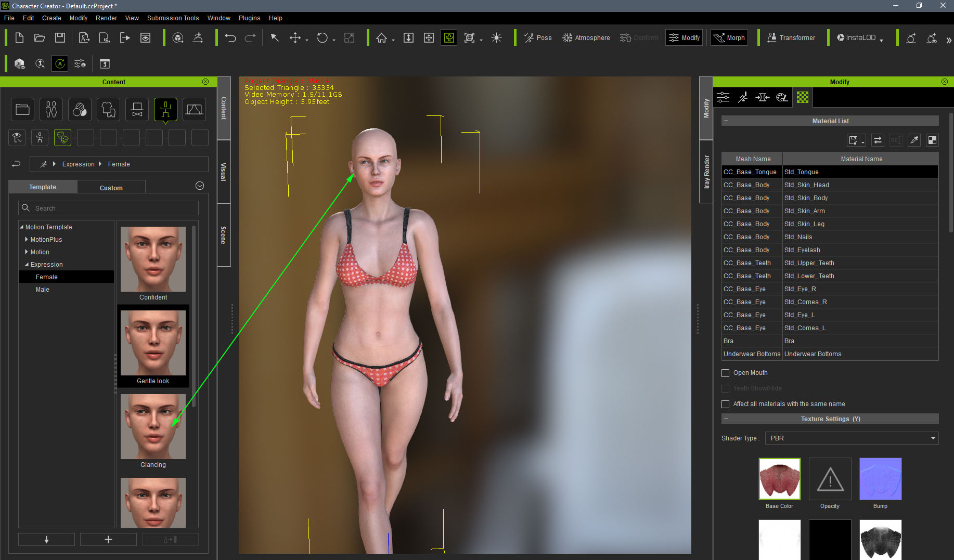
Task: Expand the Motion tree node
Action: 27,252
